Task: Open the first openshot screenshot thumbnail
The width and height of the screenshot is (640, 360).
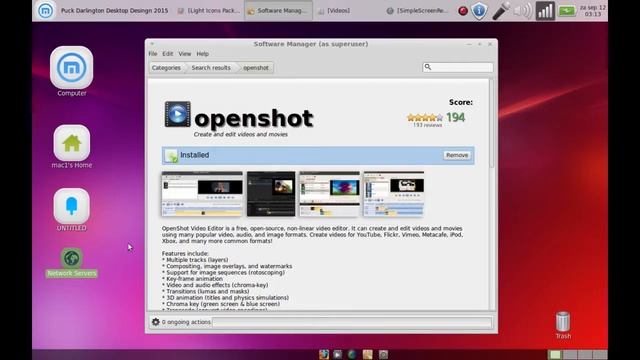Action: coord(202,194)
